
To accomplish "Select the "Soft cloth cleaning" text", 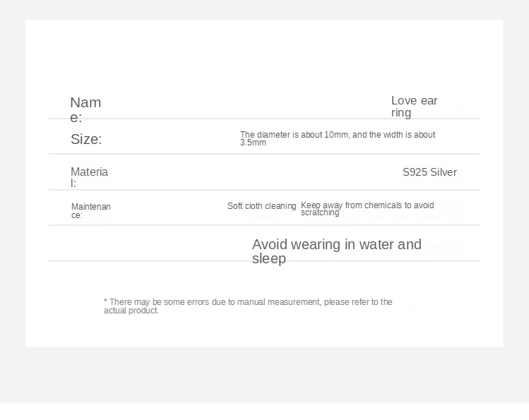I will point(261,206).
